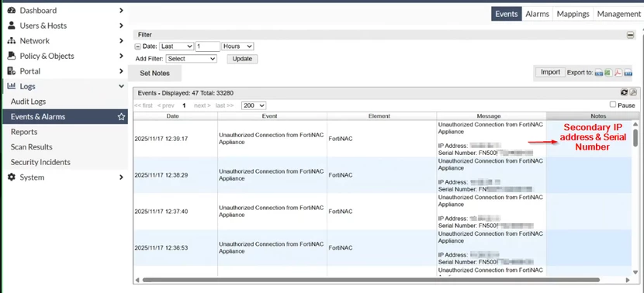The width and height of the screenshot is (644, 293).
Task: Sort by the Message column header
Action: [492, 116]
